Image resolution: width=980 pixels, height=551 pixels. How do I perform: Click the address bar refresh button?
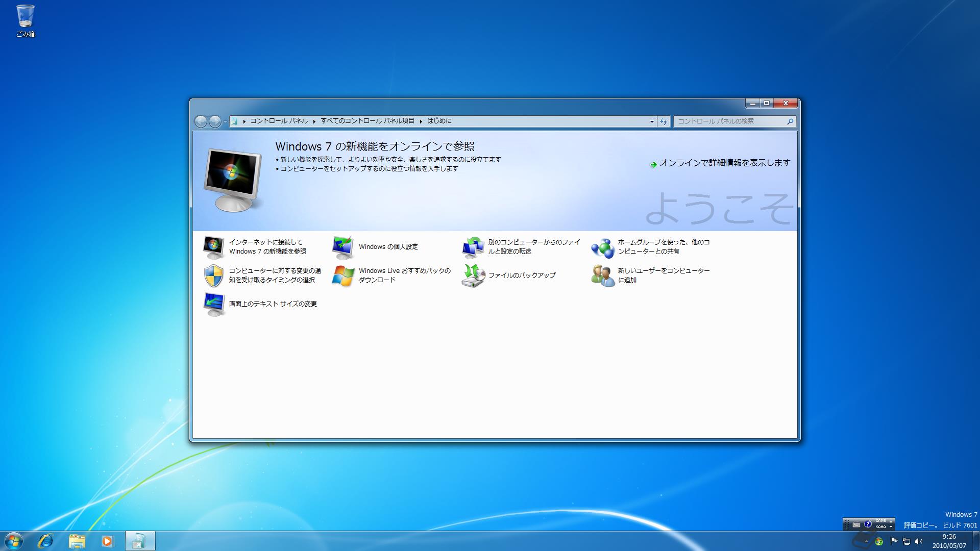pyautogui.click(x=663, y=121)
